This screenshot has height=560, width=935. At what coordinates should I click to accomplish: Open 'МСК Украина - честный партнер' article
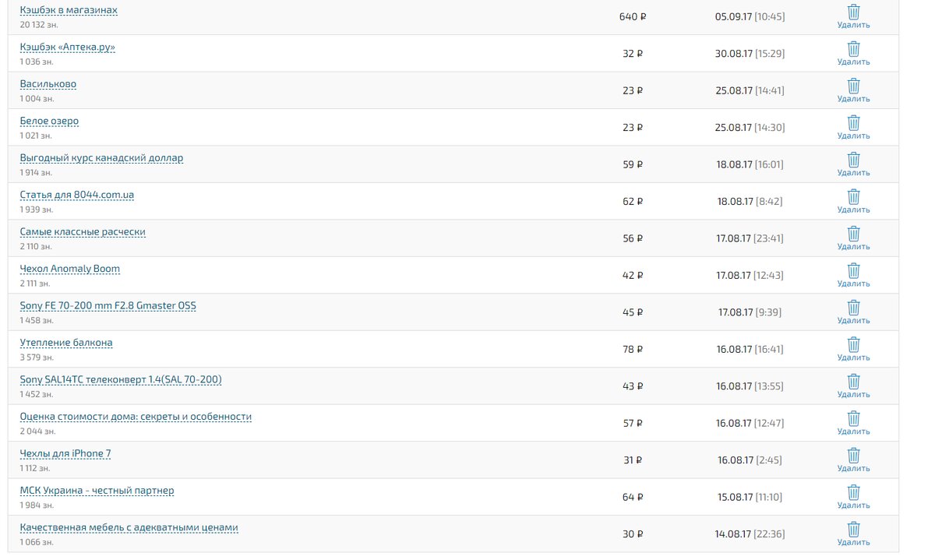(97, 491)
